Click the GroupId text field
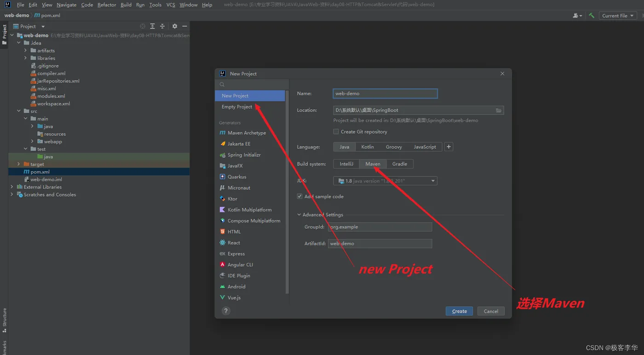The height and width of the screenshot is (355, 644). click(380, 227)
